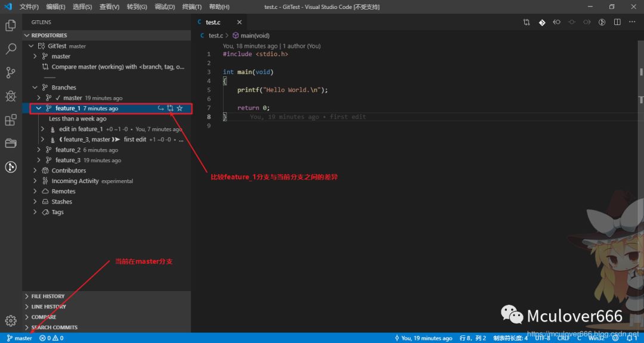
Task: Expand the master branch 19 minutes ago
Action: pyautogui.click(x=39, y=98)
